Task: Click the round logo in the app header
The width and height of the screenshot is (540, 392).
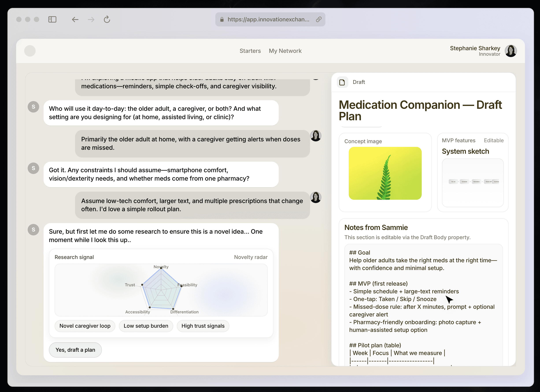Action: point(30,51)
